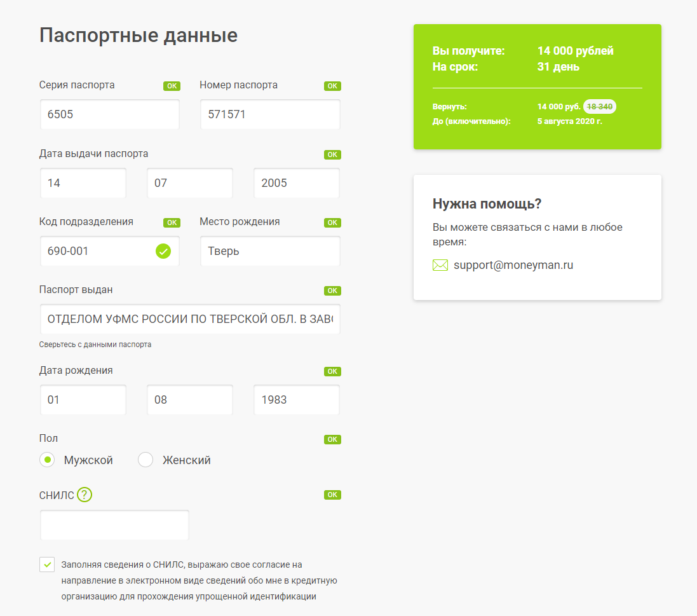Click the passport issue month field 07

[190, 183]
